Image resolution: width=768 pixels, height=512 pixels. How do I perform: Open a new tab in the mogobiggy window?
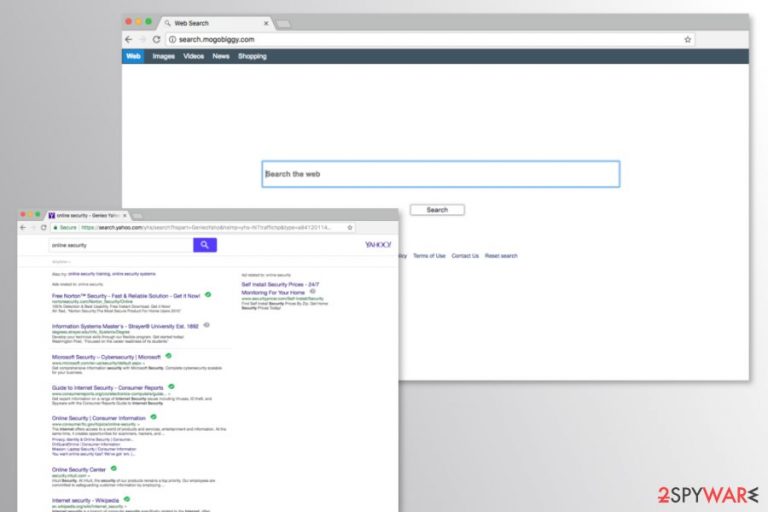[284, 24]
